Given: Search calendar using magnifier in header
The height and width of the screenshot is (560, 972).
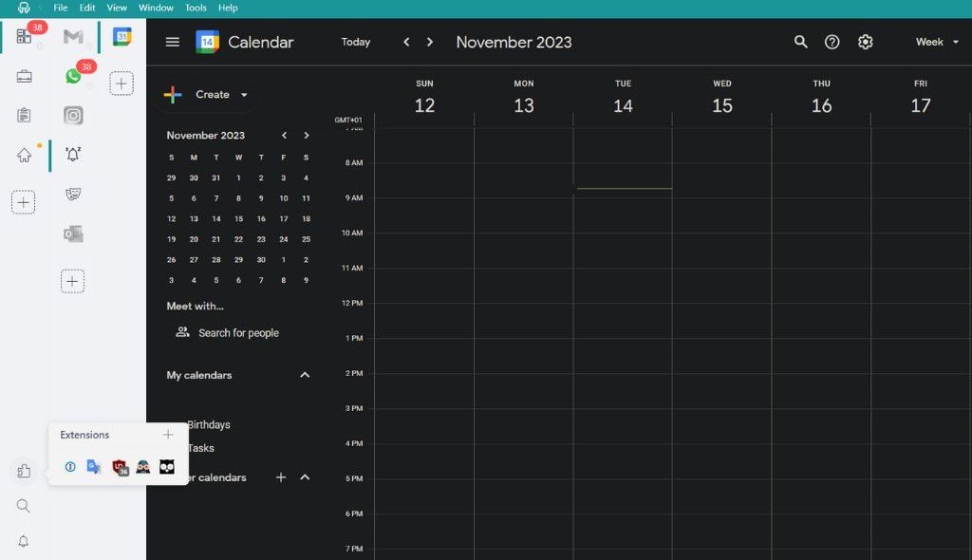Looking at the screenshot, I should pyautogui.click(x=801, y=42).
